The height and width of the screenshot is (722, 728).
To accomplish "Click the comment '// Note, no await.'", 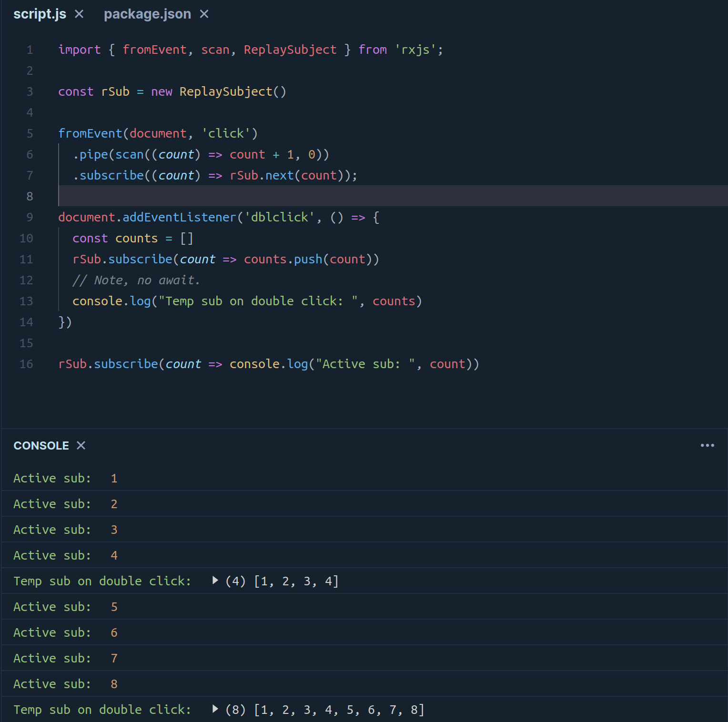I will pos(136,280).
